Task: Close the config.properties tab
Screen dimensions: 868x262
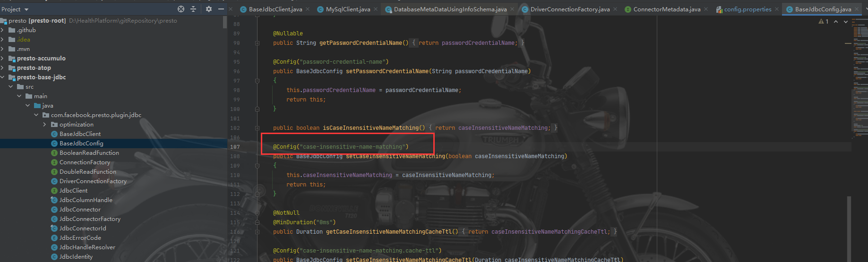Action: coord(777,9)
